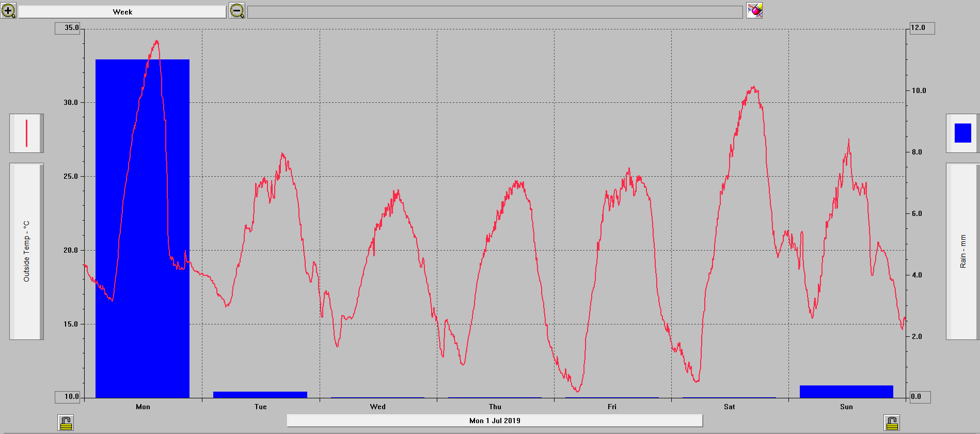Click the zoom in magnifier icon
The image size is (980, 434).
click(x=8, y=10)
